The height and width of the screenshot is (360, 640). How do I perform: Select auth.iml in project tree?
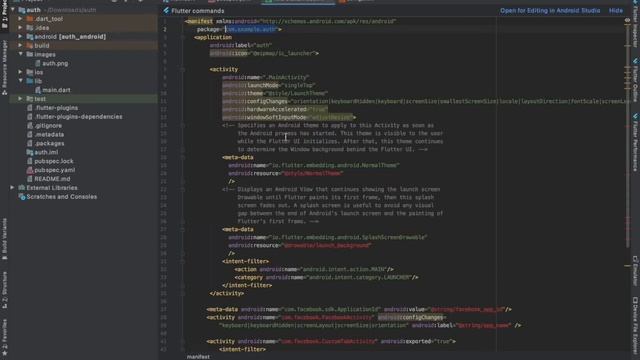point(46,152)
